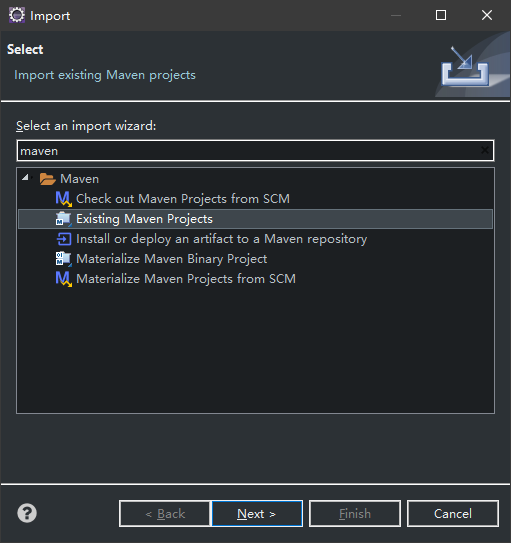Cancel the Import dialog
511x543 pixels.
(x=453, y=514)
